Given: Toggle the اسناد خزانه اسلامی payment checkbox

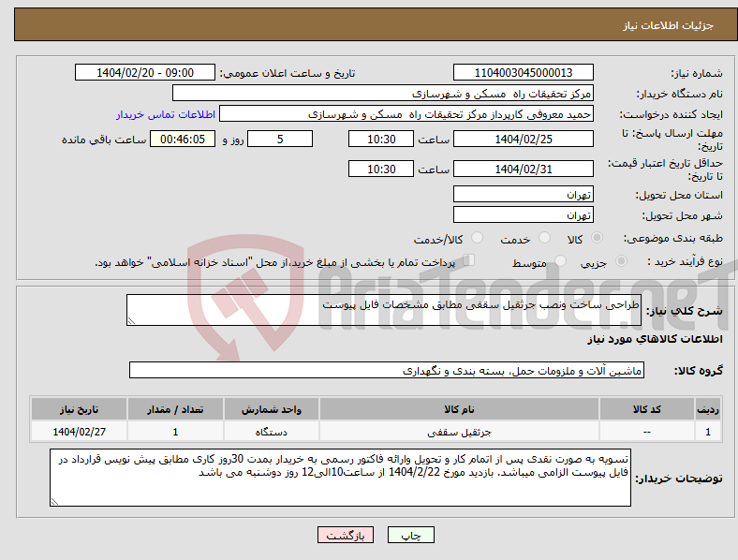Looking at the screenshot, I should pyautogui.click(x=469, y=260).
